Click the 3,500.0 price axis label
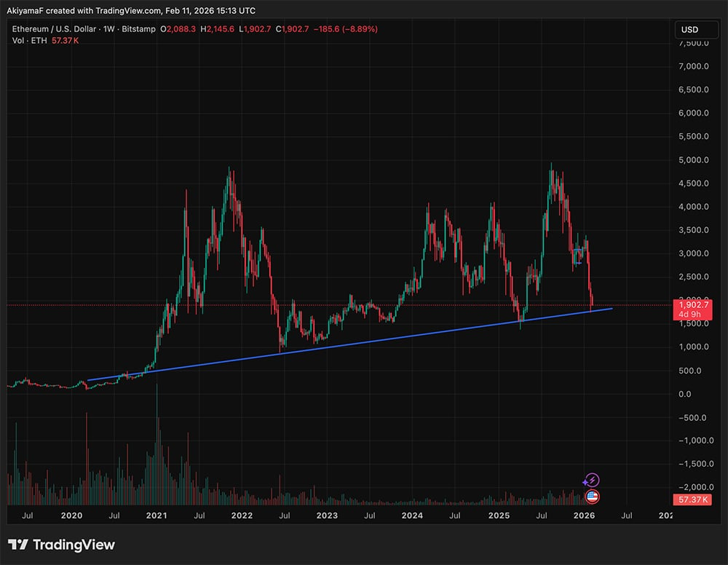The height and width of the screenshot is (565, 728). click(693, 230)
